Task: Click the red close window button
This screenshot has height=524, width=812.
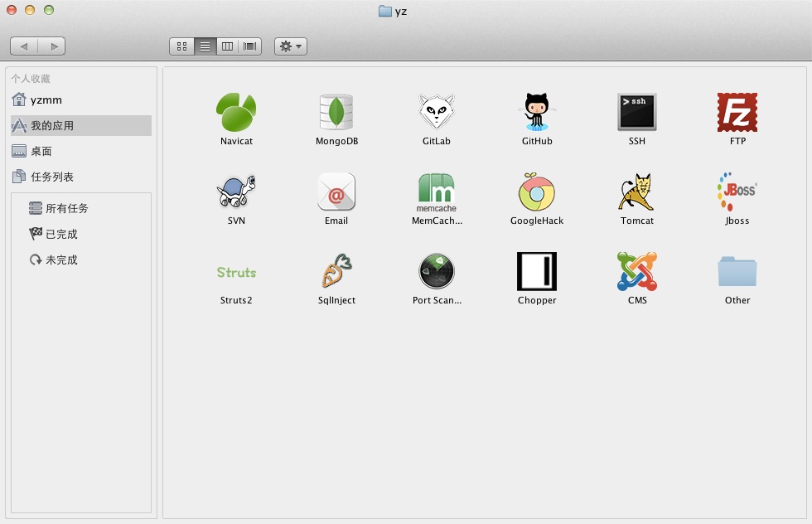Action: (x=12, y=10)
